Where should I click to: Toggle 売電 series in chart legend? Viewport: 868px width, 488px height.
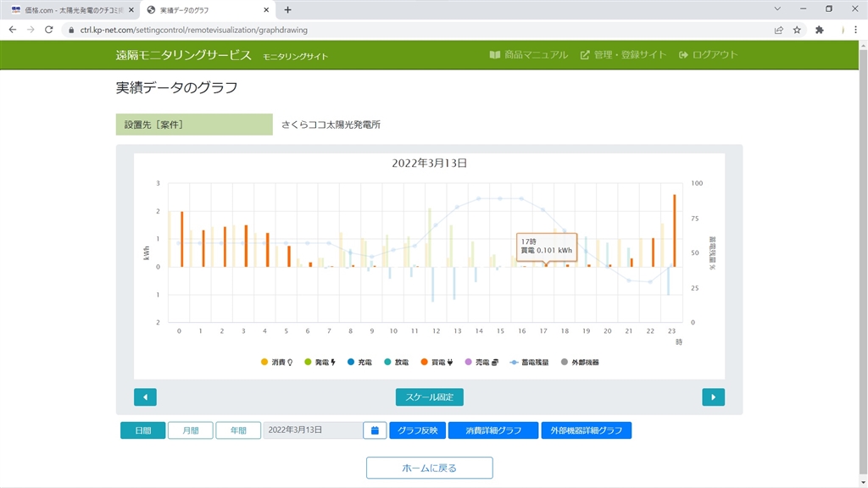pos(481,362)
